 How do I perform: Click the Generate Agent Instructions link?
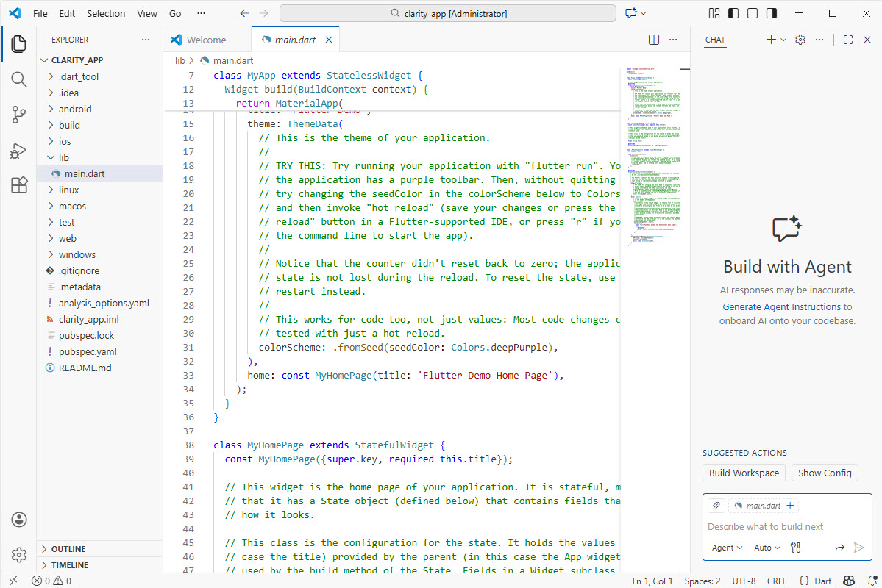tap(781, 307)
